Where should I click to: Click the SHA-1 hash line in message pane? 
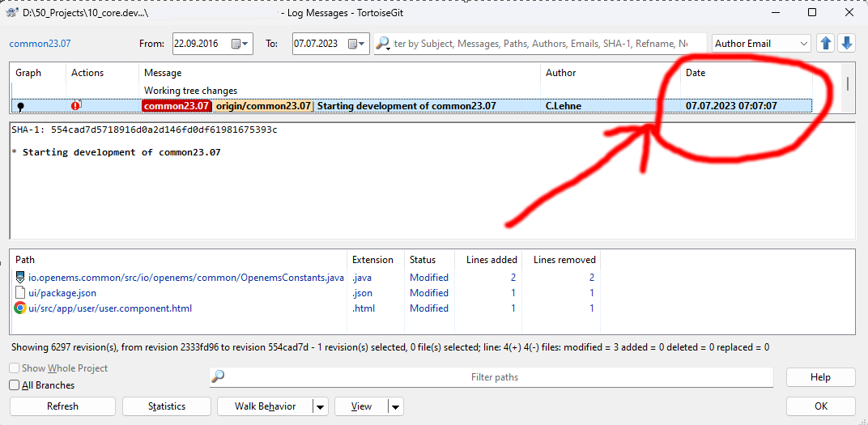(x=144, y=130)
